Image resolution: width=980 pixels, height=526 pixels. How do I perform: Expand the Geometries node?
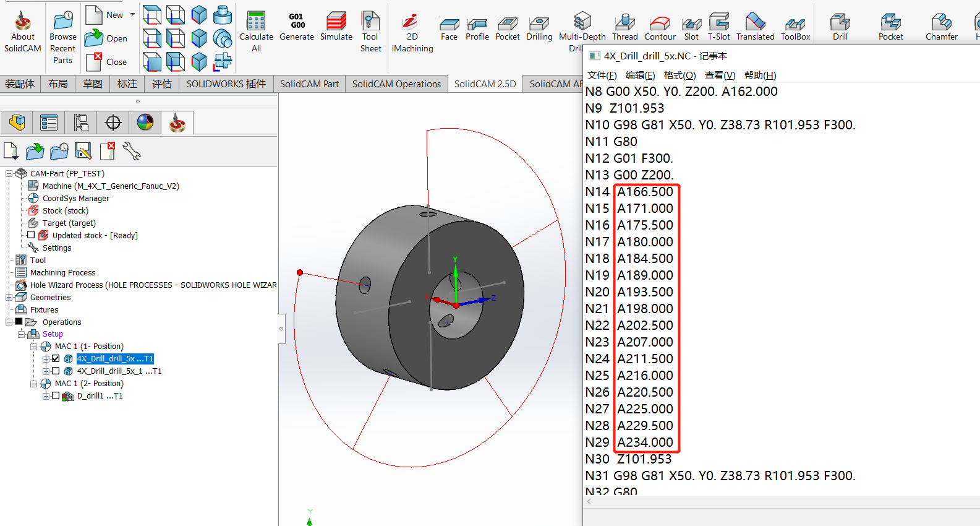click(9, 297)
